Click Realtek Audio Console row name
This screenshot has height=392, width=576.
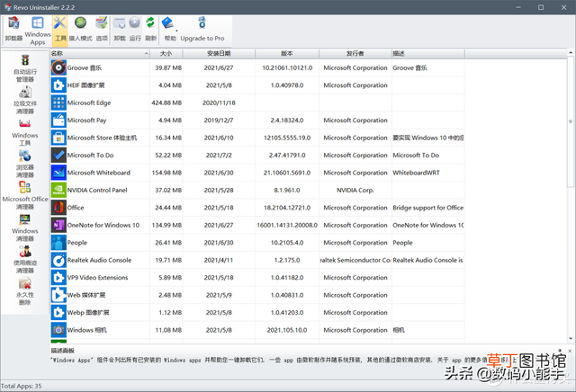coord(99,260)
